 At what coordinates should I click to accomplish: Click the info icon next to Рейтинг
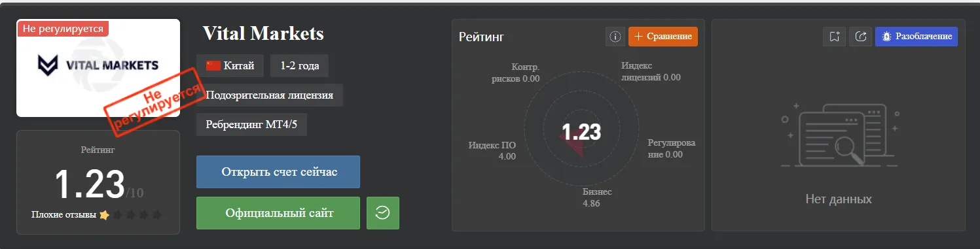click(615, 37)
